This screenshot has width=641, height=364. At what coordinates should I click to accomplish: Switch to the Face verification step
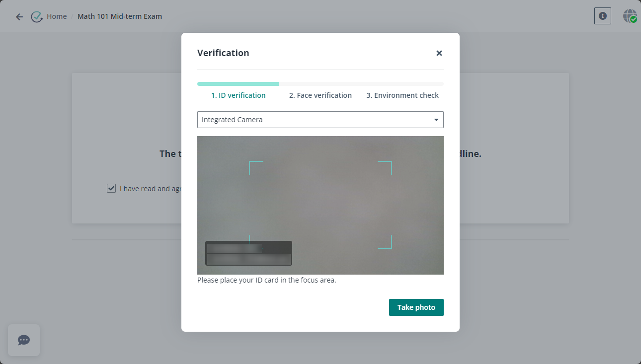[320, 95]
